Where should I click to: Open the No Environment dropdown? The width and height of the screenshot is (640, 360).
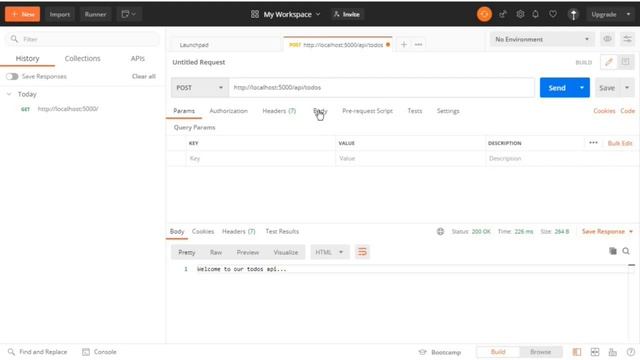click(x=542, y=39)
